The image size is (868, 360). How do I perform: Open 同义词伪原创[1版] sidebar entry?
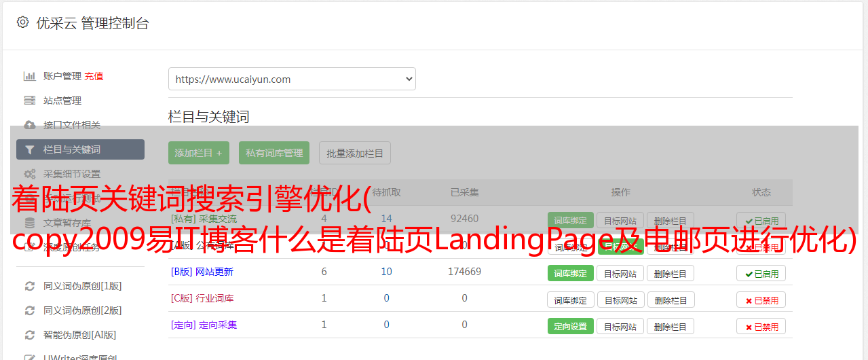[83, 286]
